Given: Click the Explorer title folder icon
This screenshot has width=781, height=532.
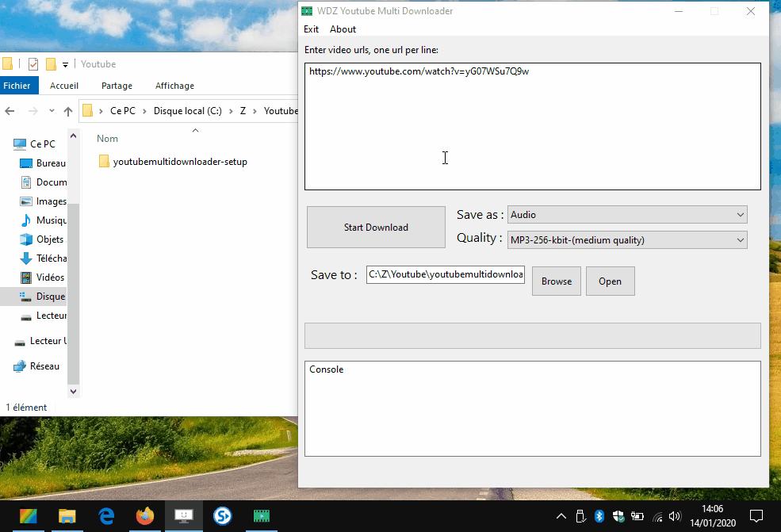Looking at the screenshot, I should coord(7,63).
